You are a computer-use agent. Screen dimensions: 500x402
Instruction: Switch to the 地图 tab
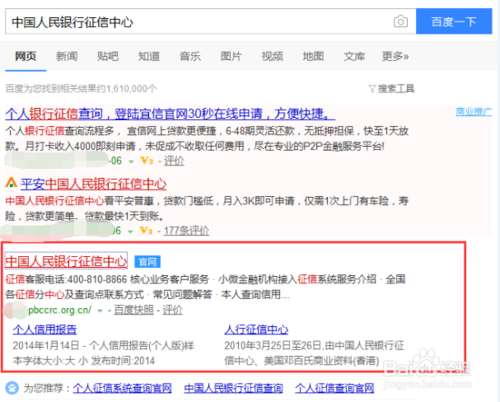(313, 56)
